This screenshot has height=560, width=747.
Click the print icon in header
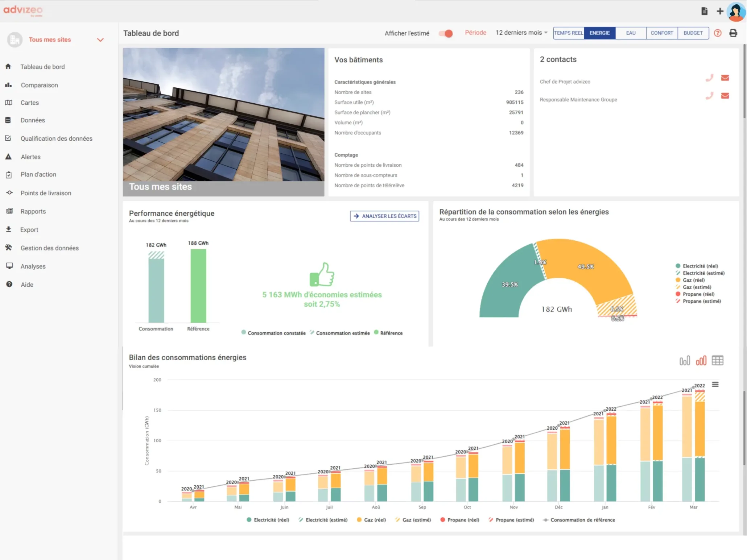click(x=733, y=33)
